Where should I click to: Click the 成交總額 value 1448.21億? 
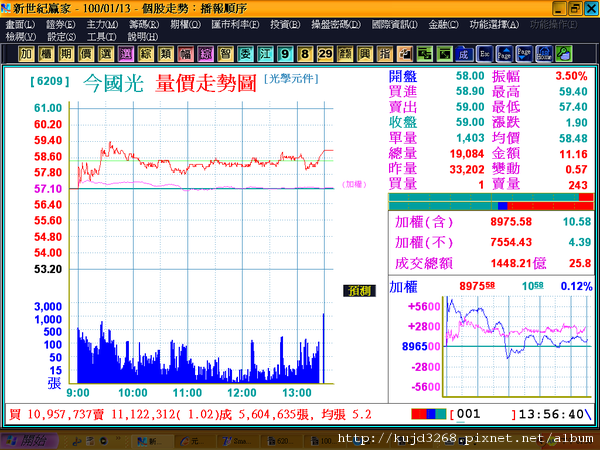coord(518,263)
